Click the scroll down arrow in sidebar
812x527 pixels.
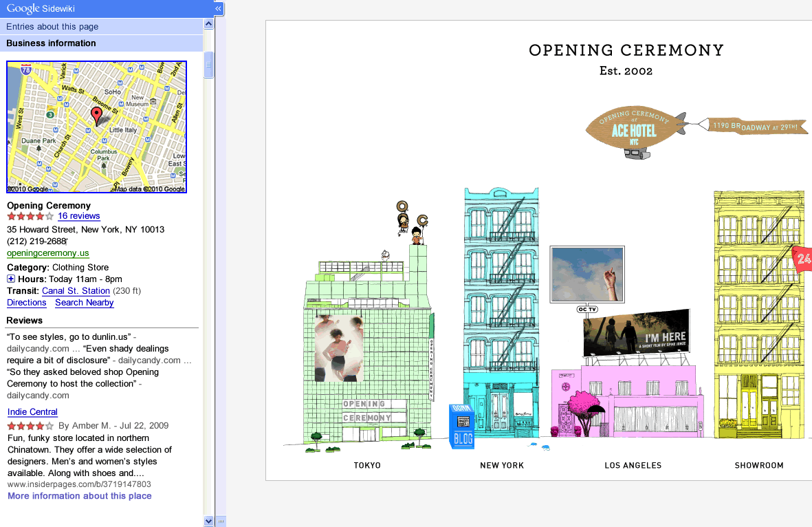pyautogui.click(x=208, y=521)
